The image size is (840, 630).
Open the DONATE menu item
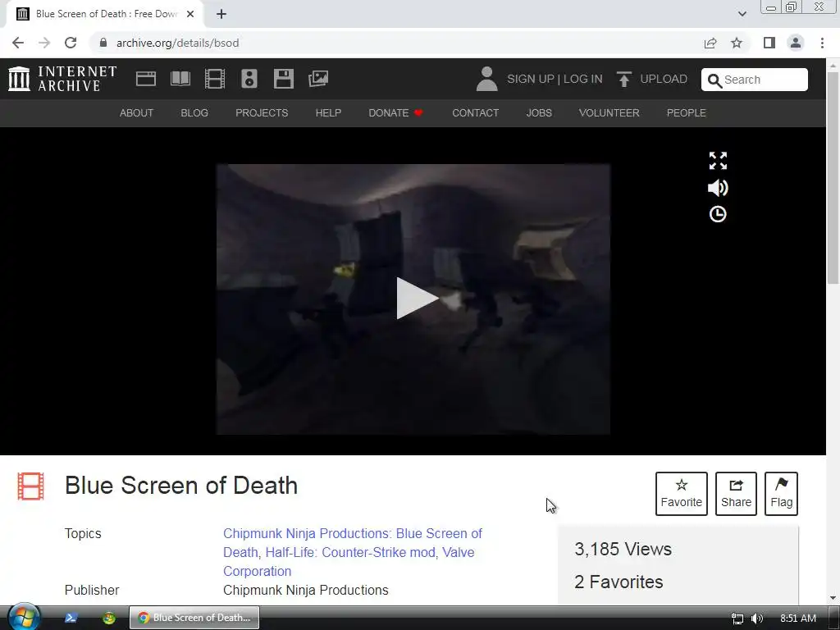395,113
